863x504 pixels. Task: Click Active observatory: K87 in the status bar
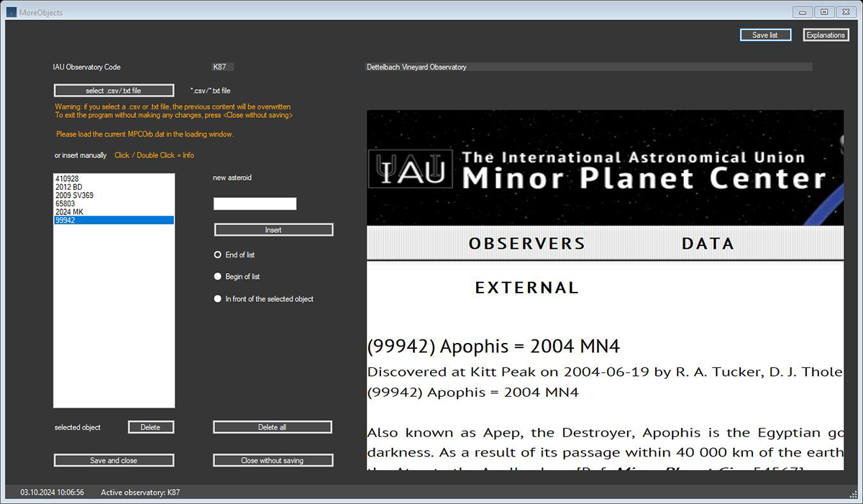click(140, 492)
